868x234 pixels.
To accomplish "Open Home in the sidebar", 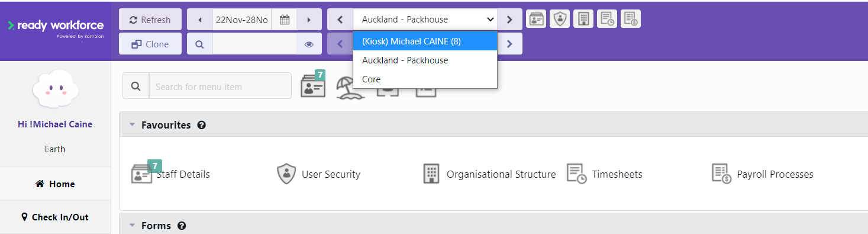I will click(x=55, y=184).
